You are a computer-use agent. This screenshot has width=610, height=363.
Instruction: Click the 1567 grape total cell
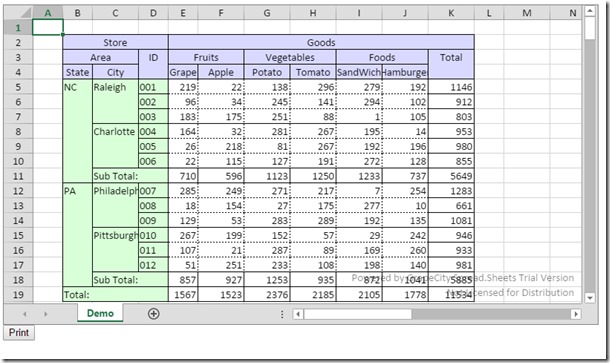pyautogui.click(x=183, y=295)
